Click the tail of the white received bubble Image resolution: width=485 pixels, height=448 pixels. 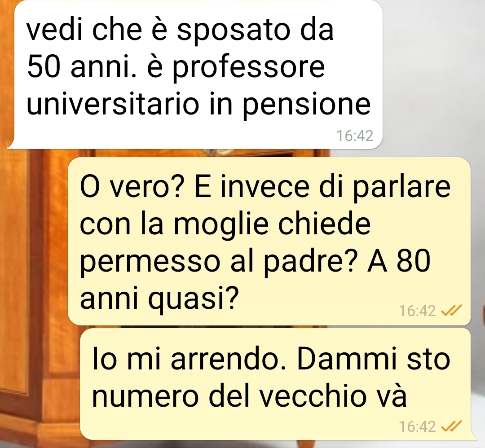tap(12, 144)
